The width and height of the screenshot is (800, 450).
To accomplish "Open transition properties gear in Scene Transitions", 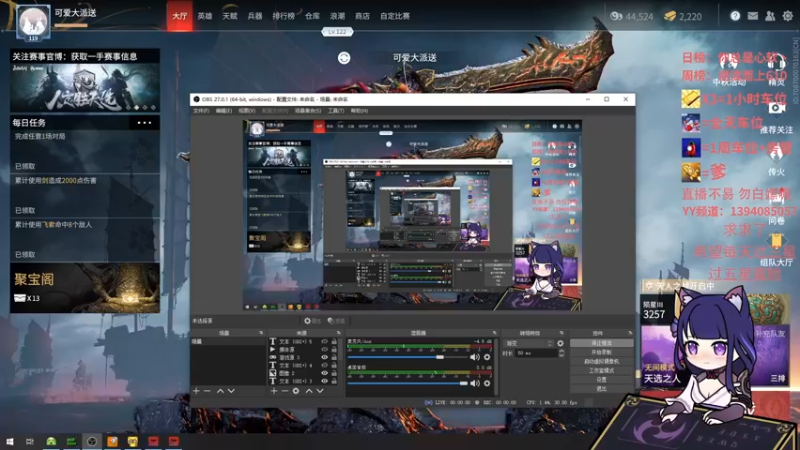I will 560,343.
